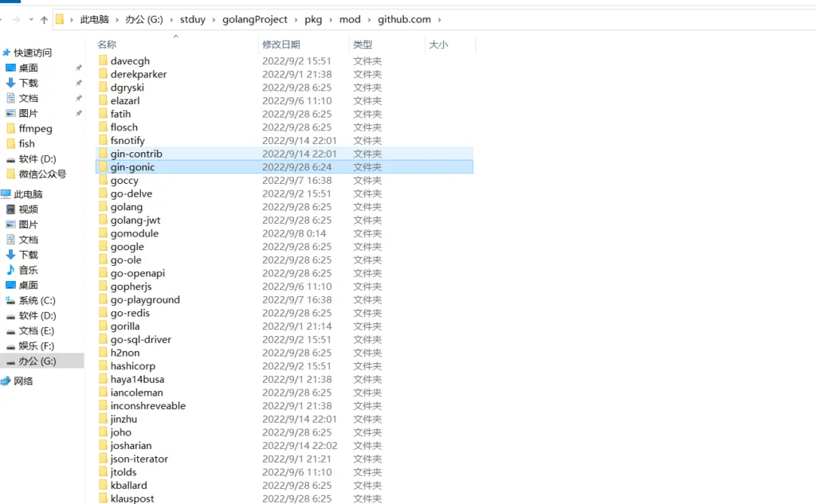Sort by 大小 column header
Screen dimensions: 816x504
pyautogui.click(x=438, y=45)
